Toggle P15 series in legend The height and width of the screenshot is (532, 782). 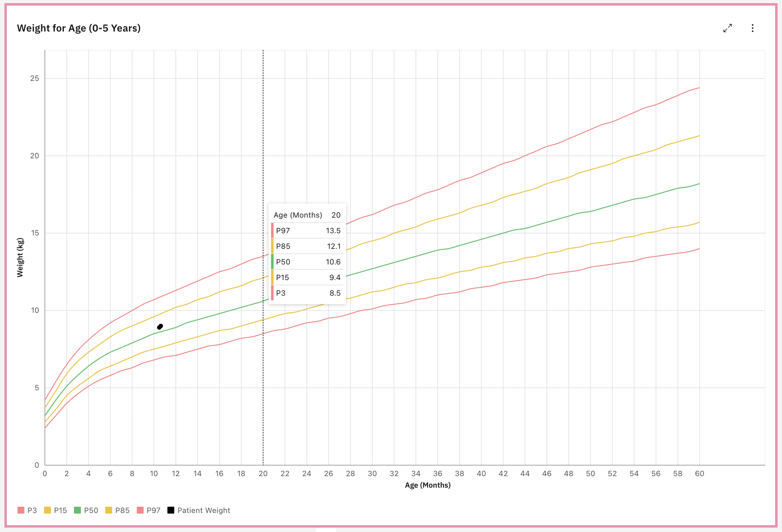click(60, 510)
